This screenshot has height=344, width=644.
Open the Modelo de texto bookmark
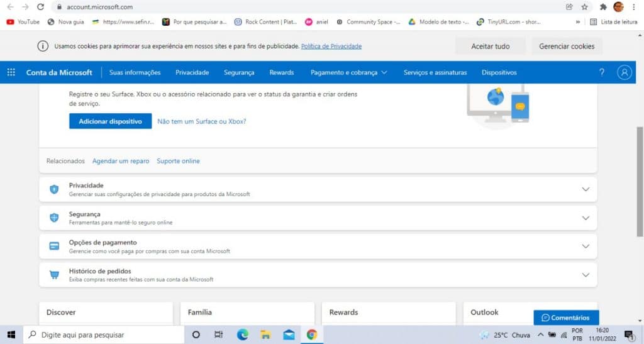tap(438, 22)
